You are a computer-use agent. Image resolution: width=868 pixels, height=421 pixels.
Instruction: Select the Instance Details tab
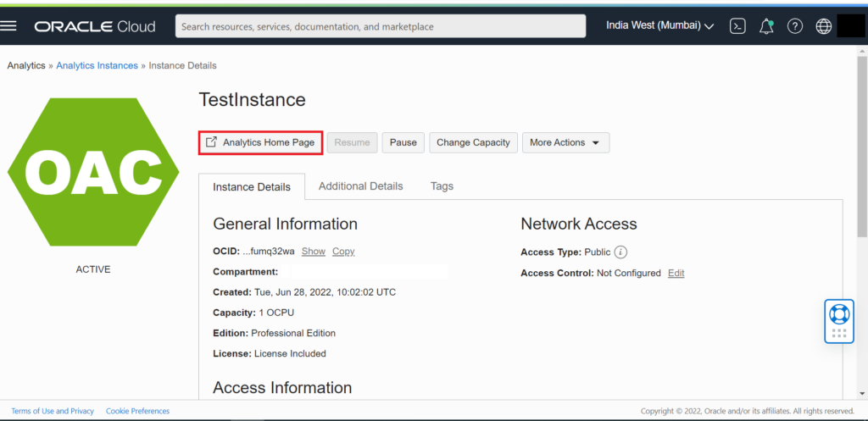click(251, 187)
